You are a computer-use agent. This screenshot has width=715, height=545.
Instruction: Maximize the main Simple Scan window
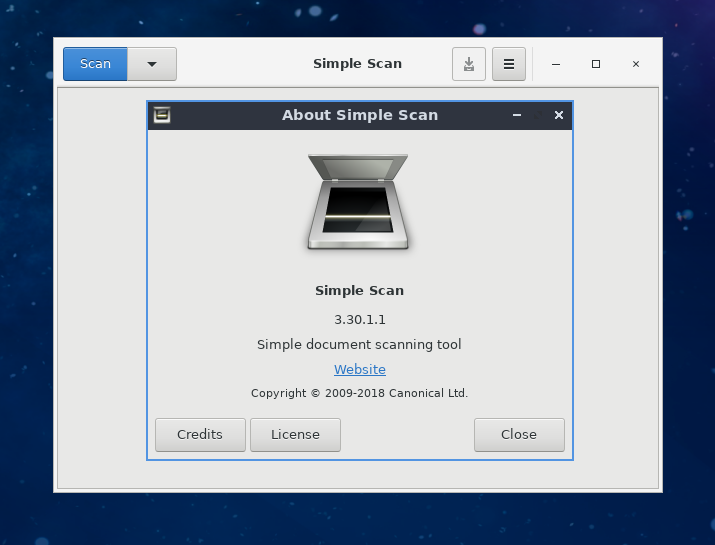click(x=596, y=64)
